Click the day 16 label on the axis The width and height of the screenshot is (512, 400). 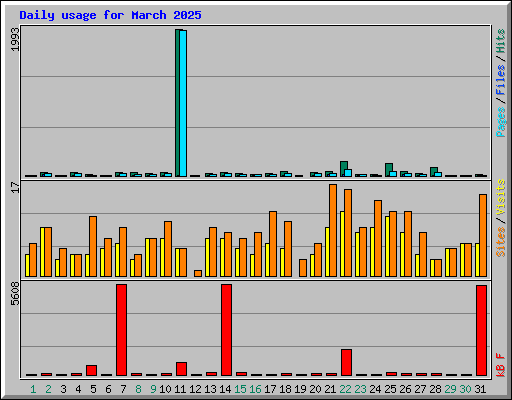(x=255, y=389)
